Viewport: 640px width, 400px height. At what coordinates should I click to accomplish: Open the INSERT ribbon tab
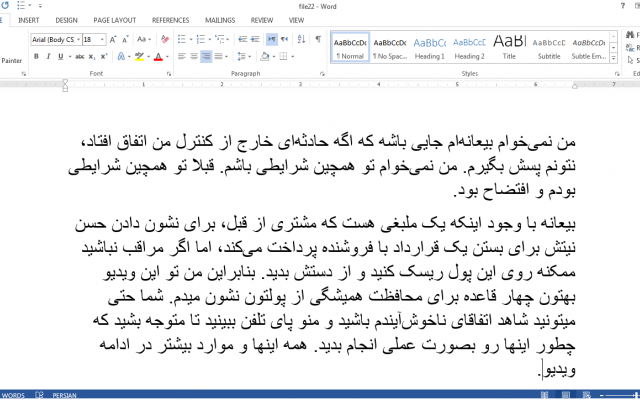29,20
